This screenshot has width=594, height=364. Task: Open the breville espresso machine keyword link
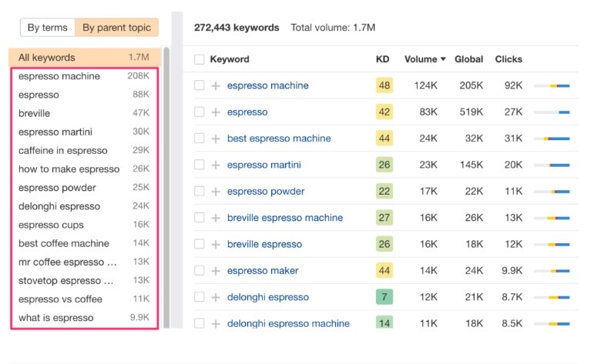click(x=284, y=219)
